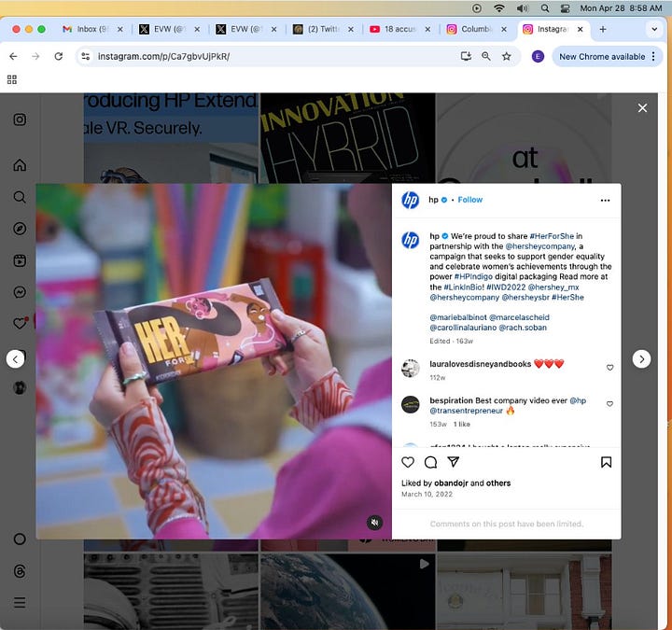Screen dimensions: 672x630
Task: Click the comment bubble icon
Action: click(x=430, y=462)
